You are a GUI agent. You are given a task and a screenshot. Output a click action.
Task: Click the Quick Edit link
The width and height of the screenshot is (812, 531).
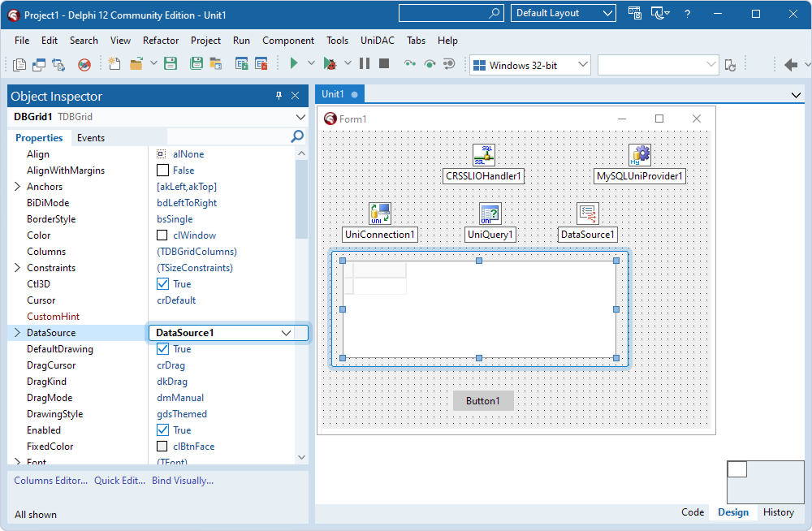tap(119, 480)
